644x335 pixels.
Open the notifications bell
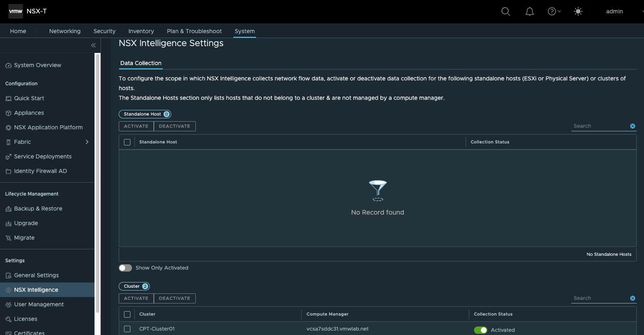(x=530, y=11)
